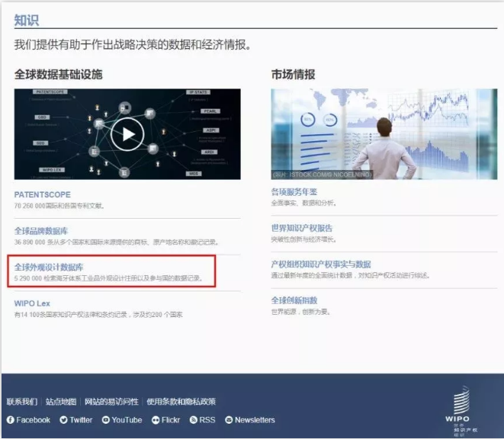The width and height of the screenshot is (504, 439).
Task: Click the 联系我们 footer link
Action: click(x=22, y=402)
